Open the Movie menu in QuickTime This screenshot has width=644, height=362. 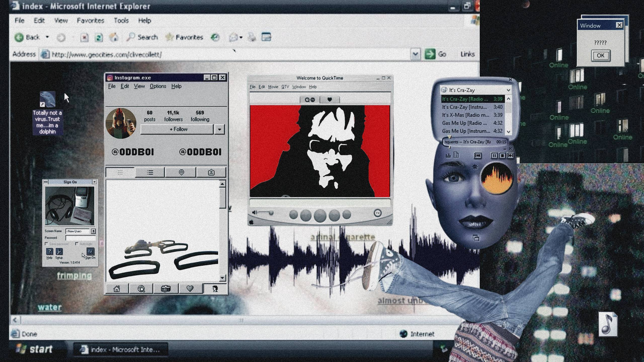[x=273, y=87]
